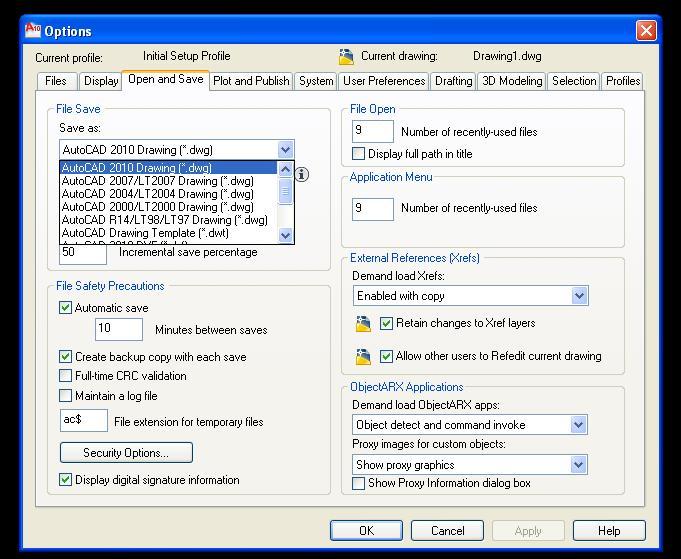
Task: Collapse the Save as dropdown arrow
Action: click(285, 150)
